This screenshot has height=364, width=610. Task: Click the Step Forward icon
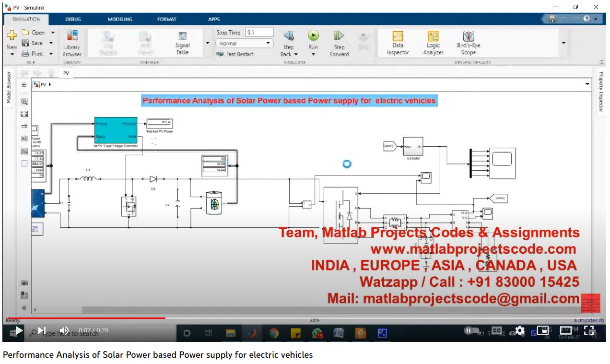coord(339,36)
